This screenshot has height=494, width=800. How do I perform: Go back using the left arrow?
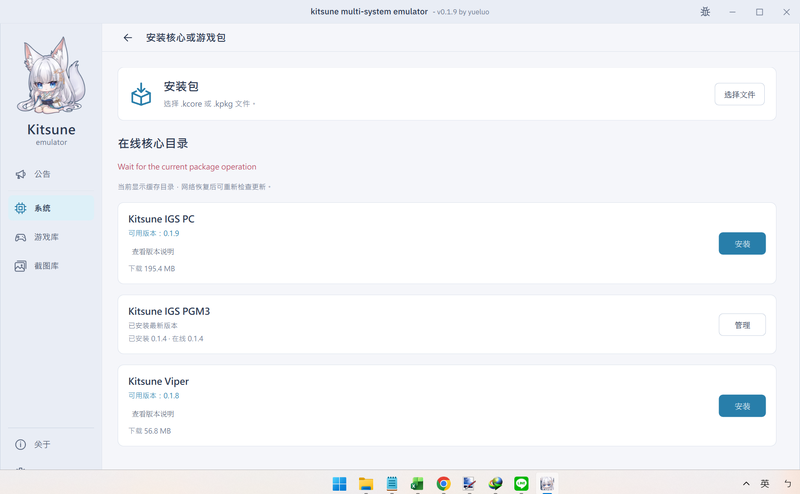(128, 38)
